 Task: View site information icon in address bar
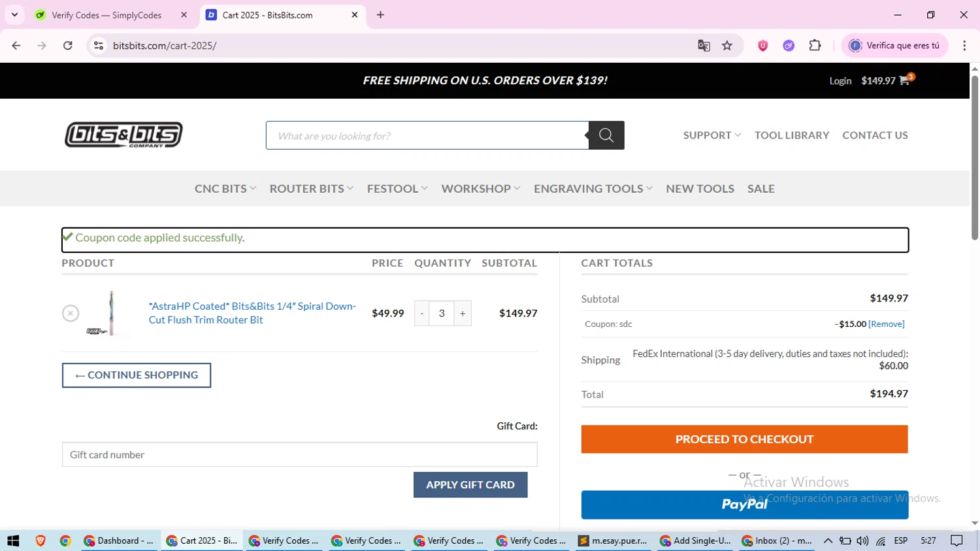(99, 46)
